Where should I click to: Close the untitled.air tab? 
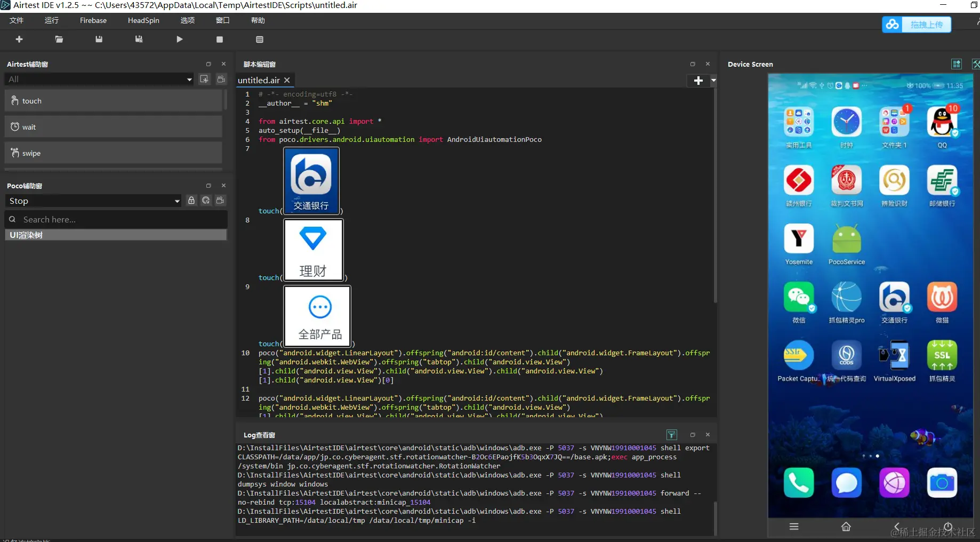coord(287,80)
